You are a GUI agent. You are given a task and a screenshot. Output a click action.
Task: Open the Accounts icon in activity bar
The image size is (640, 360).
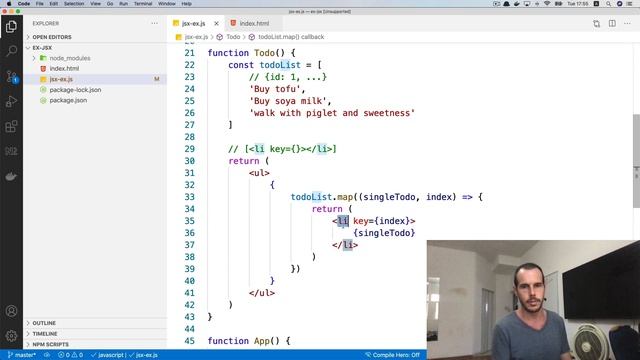(11, 311)
